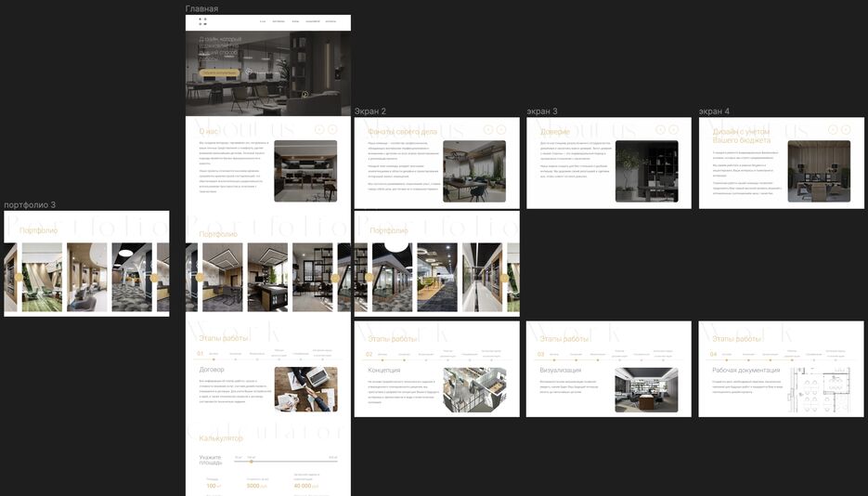Viewport: 868px width, 496px height.
Task: Click right carousel arrow in портфолио 3 frame
Action: point(154,278)
